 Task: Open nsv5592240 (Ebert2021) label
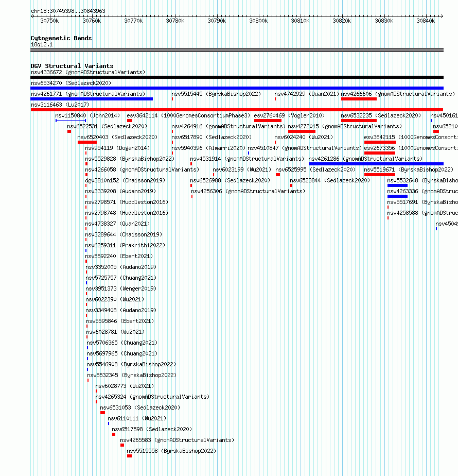click(119, 256)
